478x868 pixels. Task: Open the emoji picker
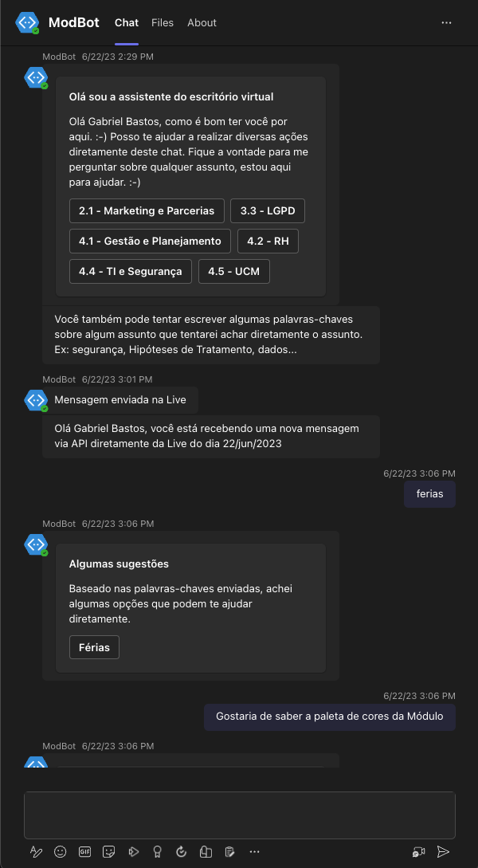[61, 851]
